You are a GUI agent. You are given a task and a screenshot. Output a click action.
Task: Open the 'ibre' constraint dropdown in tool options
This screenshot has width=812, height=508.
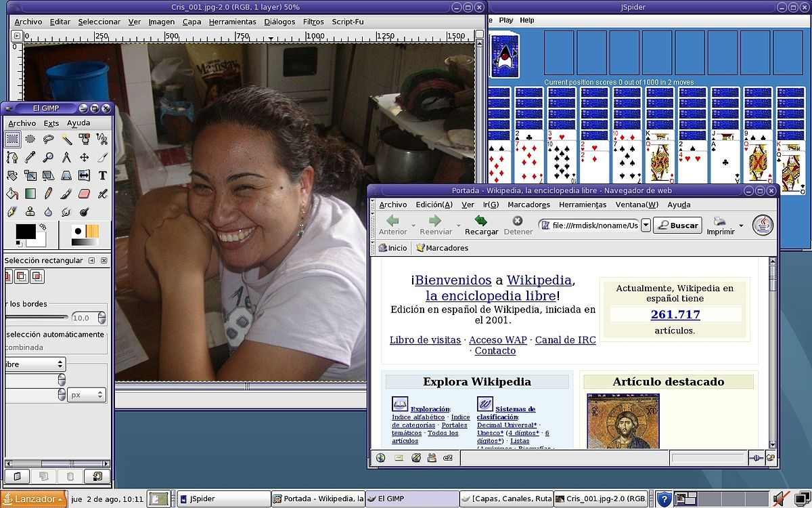[x=34, y=364]
